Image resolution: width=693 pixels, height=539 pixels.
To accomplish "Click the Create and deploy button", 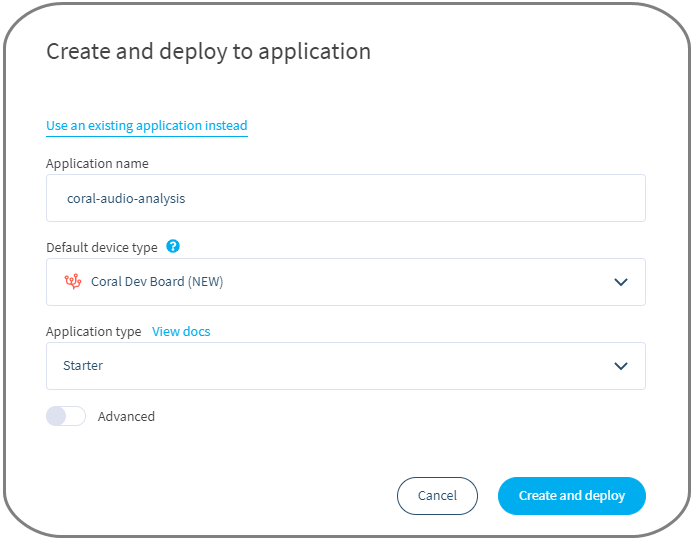I will click(571, 496).
